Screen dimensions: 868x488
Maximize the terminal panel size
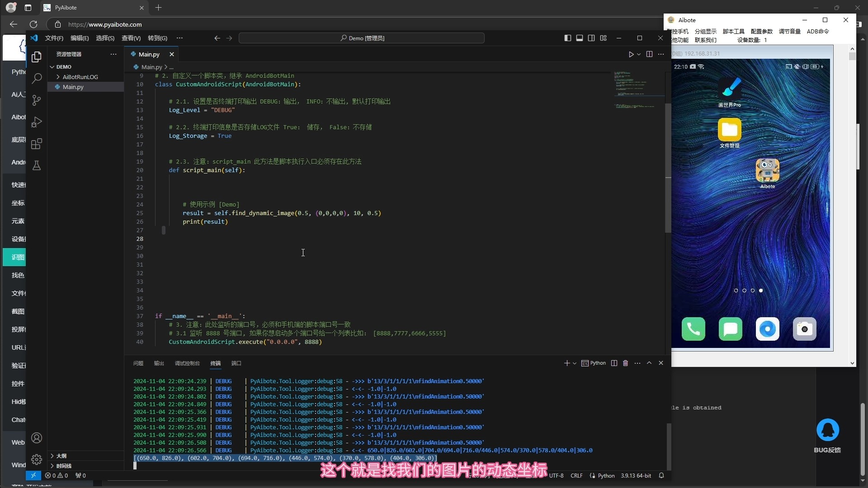649,363
